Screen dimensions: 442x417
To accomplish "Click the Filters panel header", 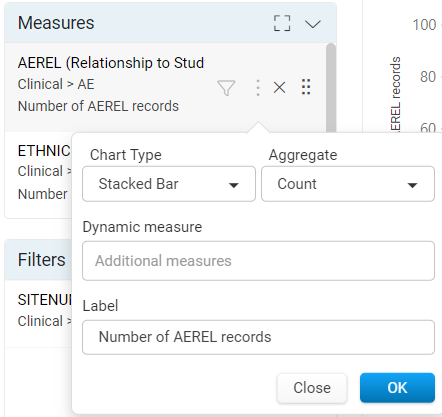I will pos(38,260).
